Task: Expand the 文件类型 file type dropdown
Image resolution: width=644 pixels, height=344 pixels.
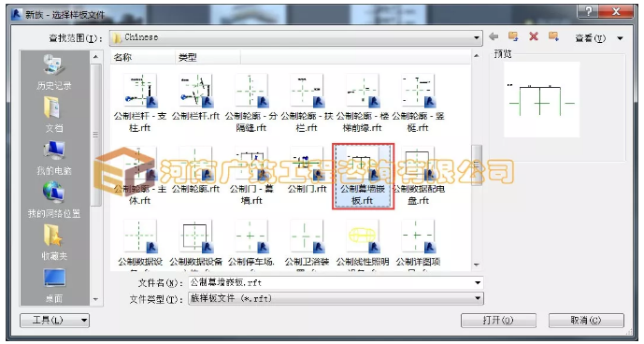Action: (x=478, y=298)
